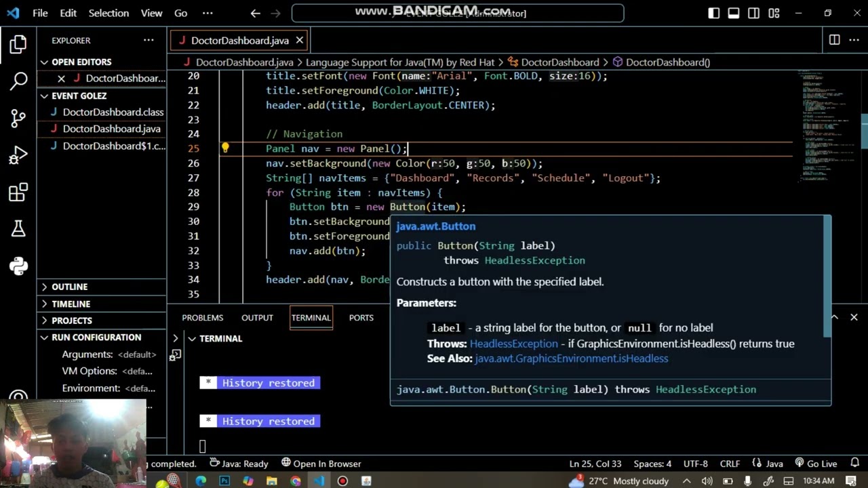
Task: Open the Search view in activity bar
Action: coord(18,81)
